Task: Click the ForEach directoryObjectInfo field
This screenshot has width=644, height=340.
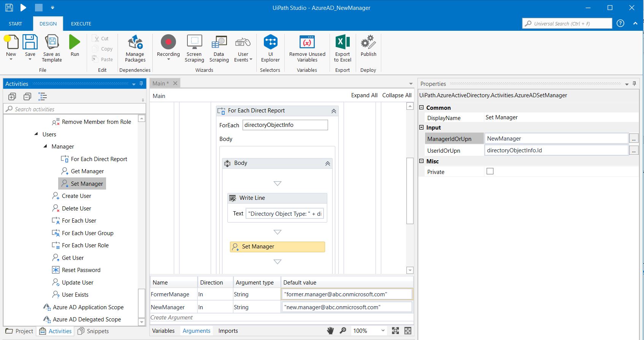Action: pyautogui.click(x=285, y=125)
